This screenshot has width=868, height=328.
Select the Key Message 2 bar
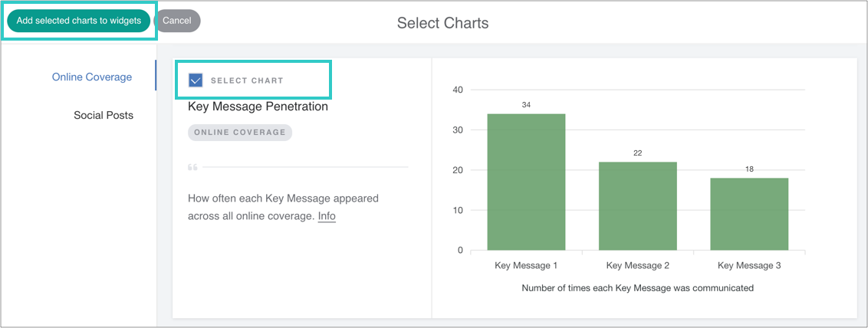pyautogui.click(x=637, y=205)
